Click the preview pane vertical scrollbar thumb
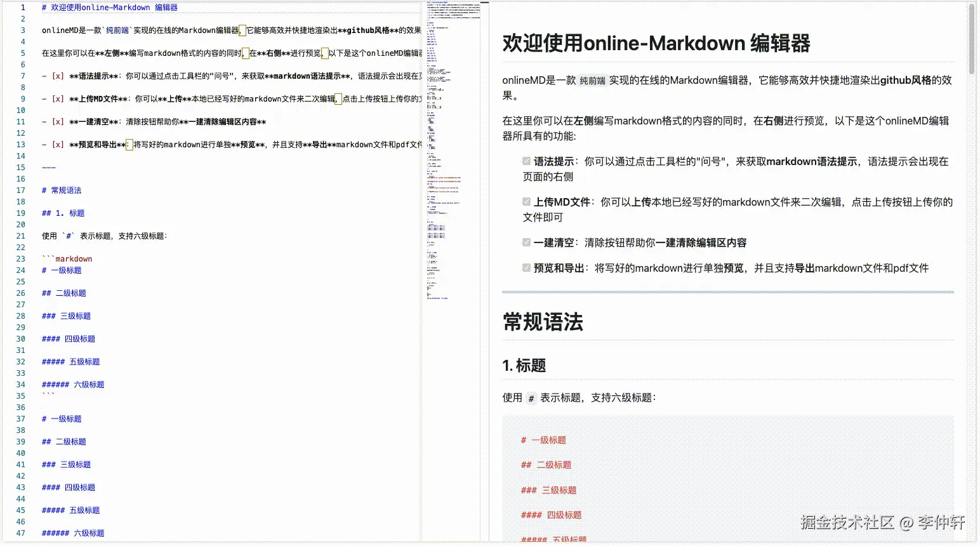This screenshot has width=980, height=546. tap(972, 39)
